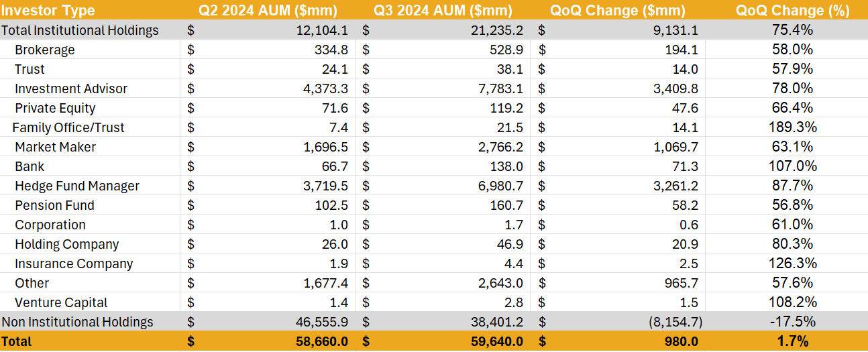868x352 pixels.
Task: Click the Venture Capital row label
Action: (x=61, y=302)
